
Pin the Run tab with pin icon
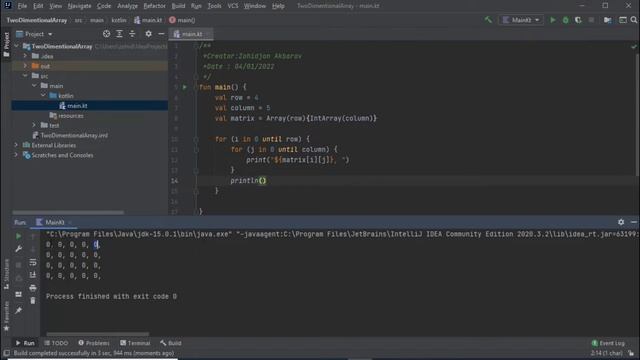[18, 311]
